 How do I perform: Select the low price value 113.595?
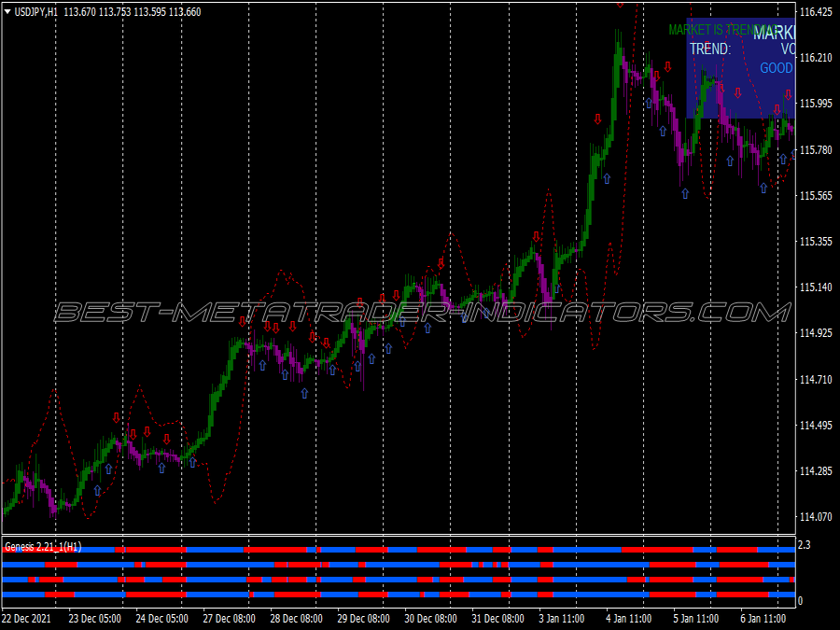coord(149,12)
